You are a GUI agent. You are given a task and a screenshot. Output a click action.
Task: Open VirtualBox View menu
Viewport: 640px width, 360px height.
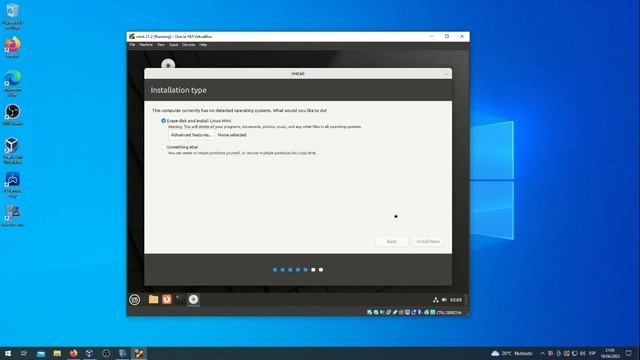coord(161,45)
